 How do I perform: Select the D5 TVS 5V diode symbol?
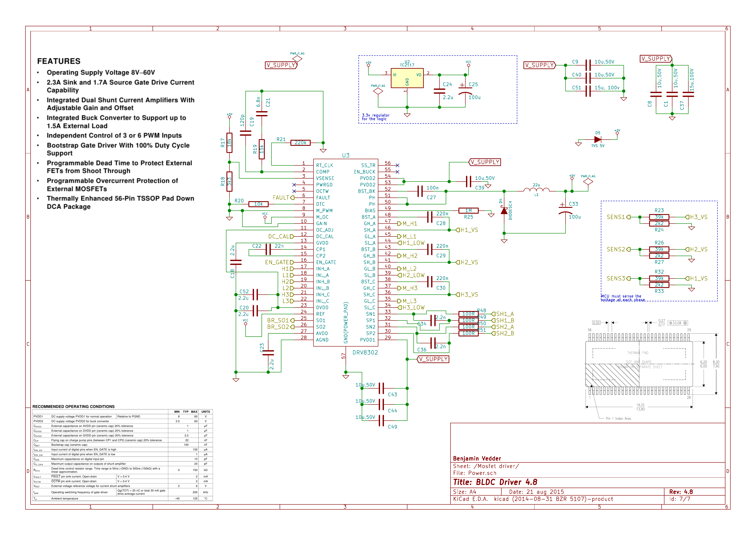[597, 140]
